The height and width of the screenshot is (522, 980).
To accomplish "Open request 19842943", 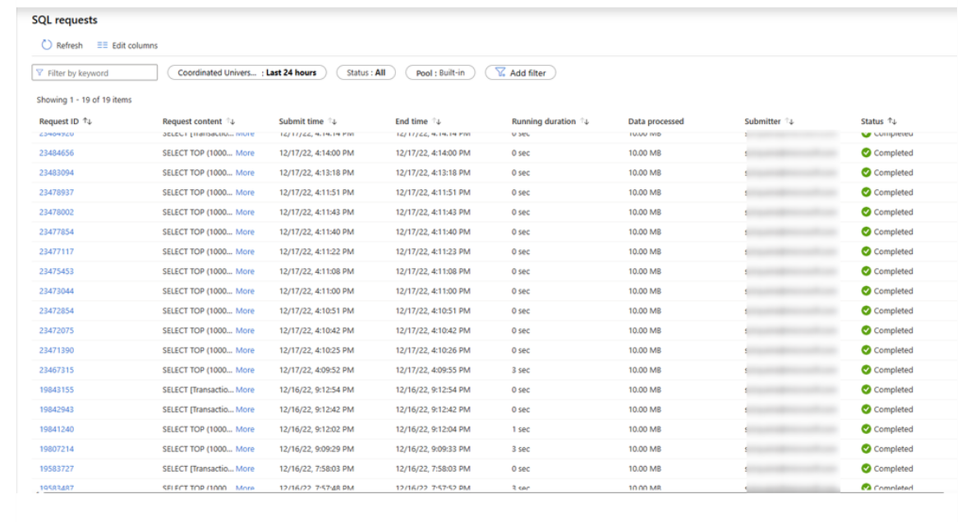I will 56,409.
